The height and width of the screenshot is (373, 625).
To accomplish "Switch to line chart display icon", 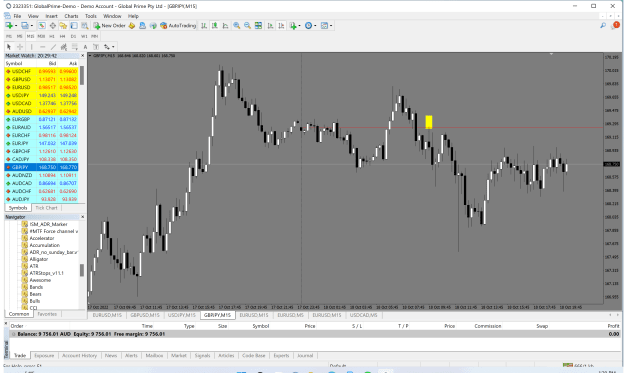I will pyautogui.click(x=225, y=26).
